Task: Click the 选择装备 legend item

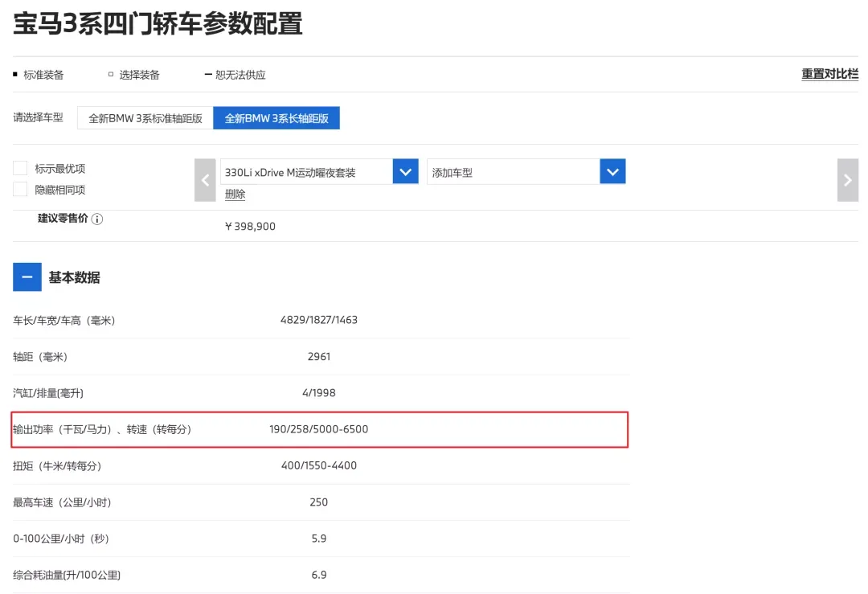Action: [134, 75]
